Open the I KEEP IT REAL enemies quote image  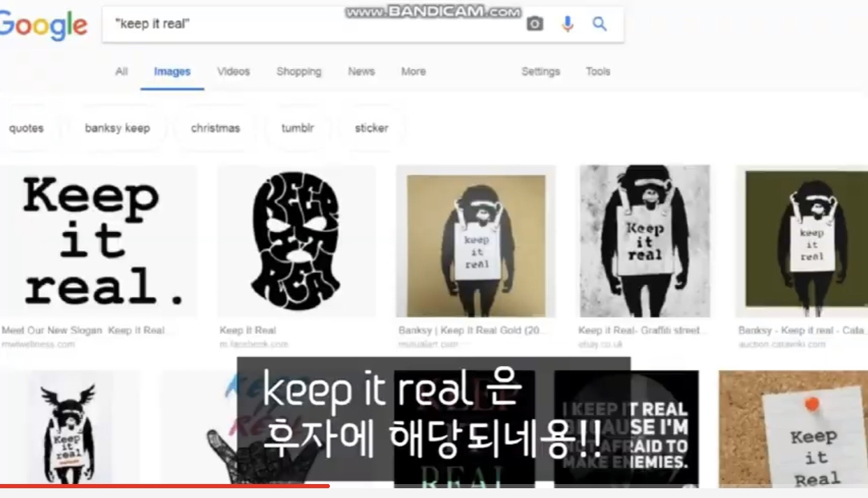pos(626,429)
